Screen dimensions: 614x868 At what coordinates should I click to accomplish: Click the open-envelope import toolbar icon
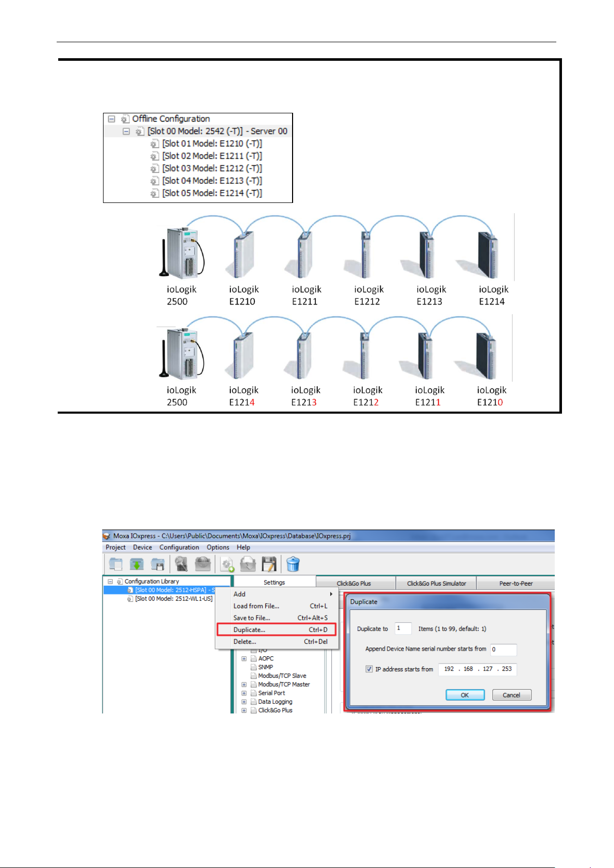(248, 565)
